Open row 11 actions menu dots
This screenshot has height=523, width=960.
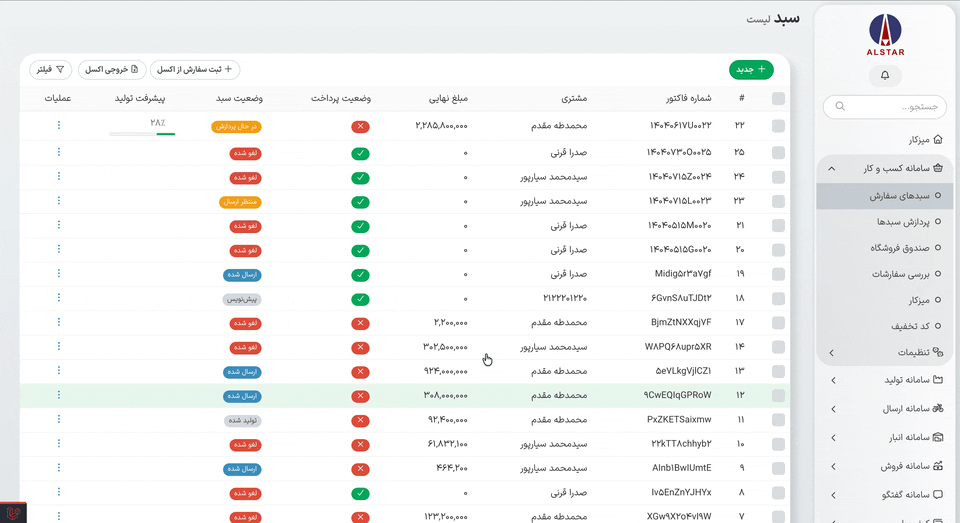pyautogui.click(x=59, y=419)
